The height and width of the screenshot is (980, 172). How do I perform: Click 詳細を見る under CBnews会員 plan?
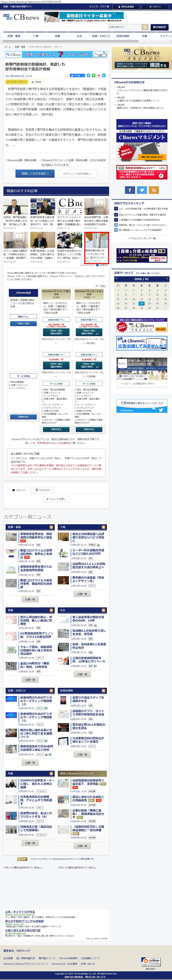coord(23,417)
